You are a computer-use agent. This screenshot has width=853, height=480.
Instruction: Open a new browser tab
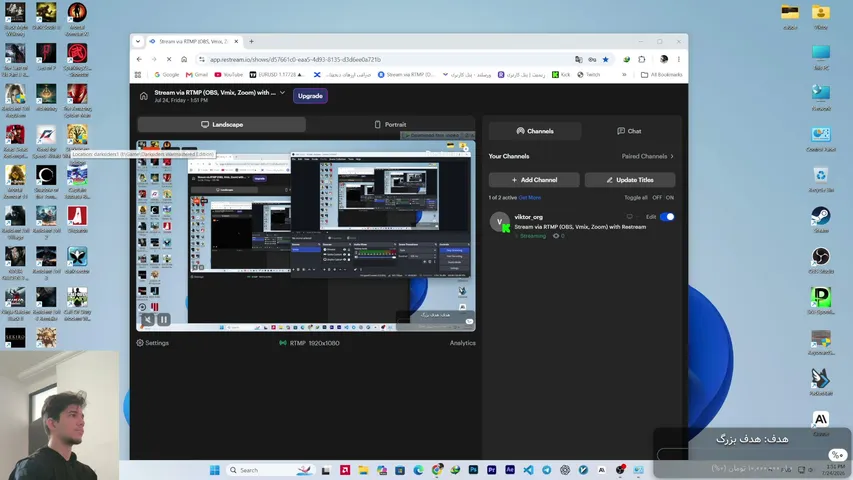(x=251, y=41)
